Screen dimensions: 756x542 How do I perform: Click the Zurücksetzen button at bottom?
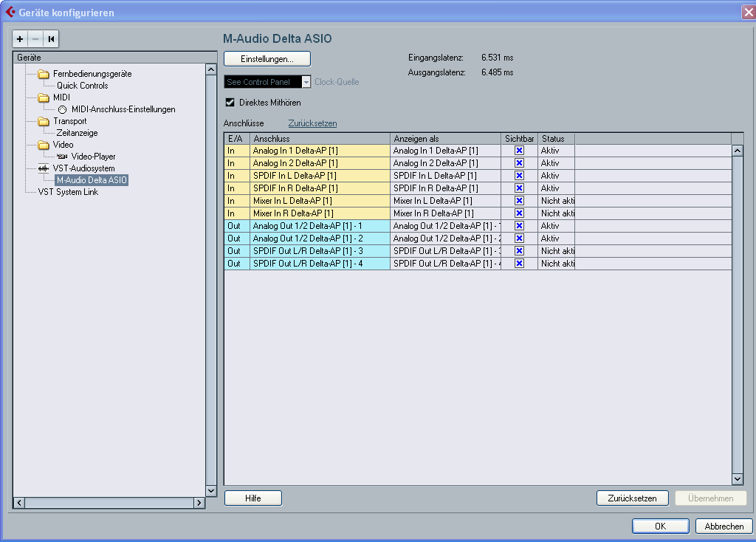632,498
